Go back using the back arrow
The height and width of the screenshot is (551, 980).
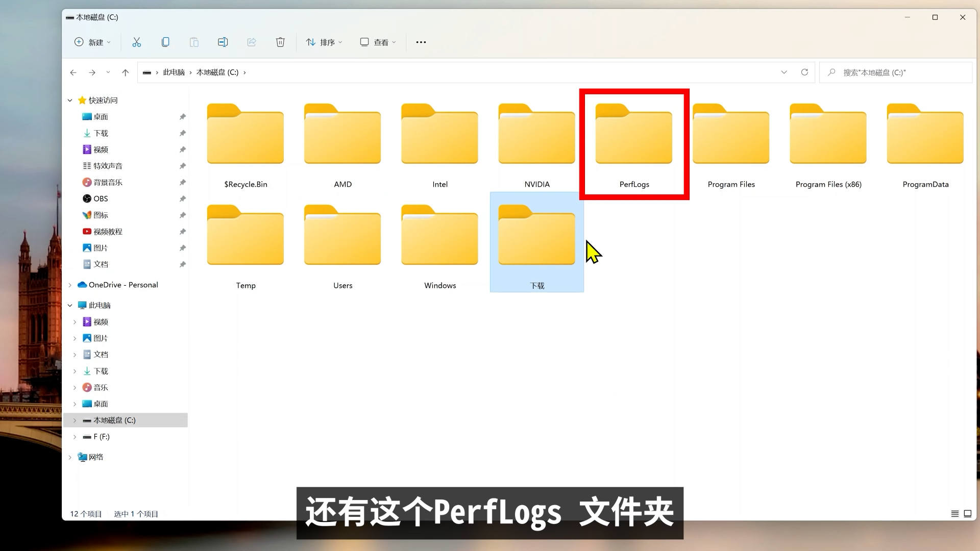click(73, 72)
